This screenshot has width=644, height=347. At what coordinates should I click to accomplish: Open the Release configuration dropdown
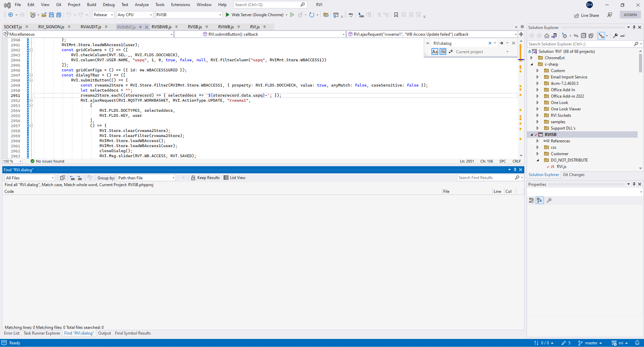104,15
